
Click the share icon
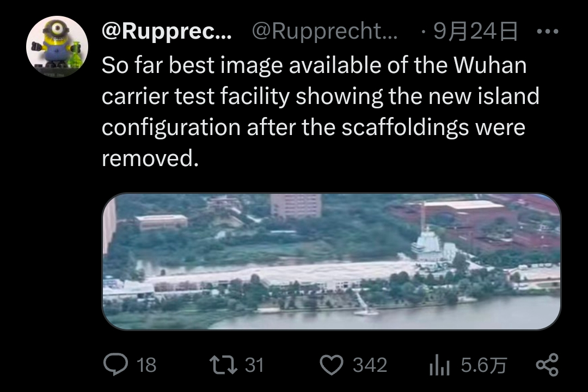[548, 365]
